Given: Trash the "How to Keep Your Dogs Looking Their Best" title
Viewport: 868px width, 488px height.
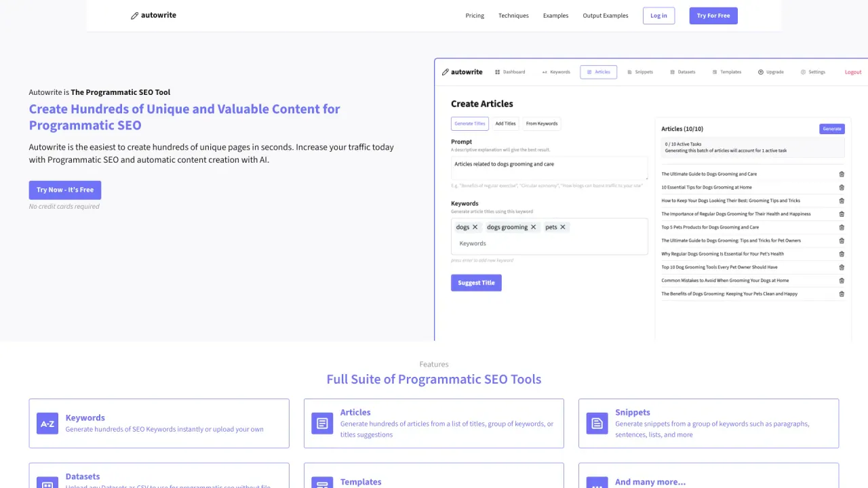Looking at the screenshot, I should (x=842, y=201).
